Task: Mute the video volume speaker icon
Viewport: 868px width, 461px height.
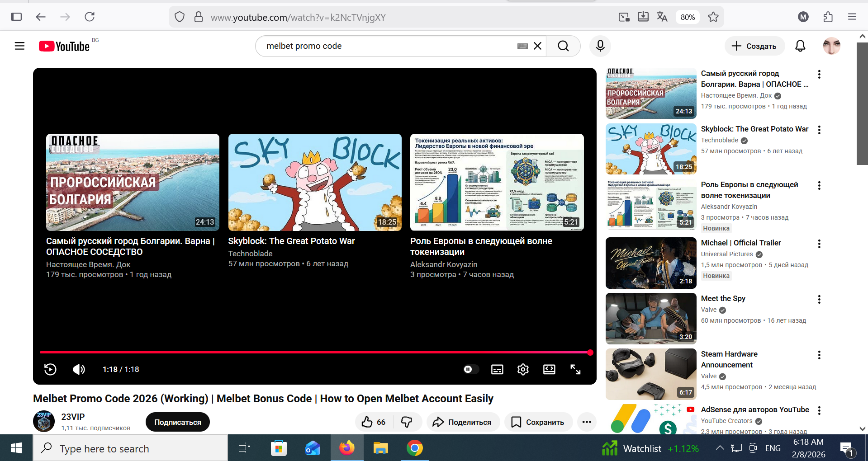Action: click(x=79, y=369)
